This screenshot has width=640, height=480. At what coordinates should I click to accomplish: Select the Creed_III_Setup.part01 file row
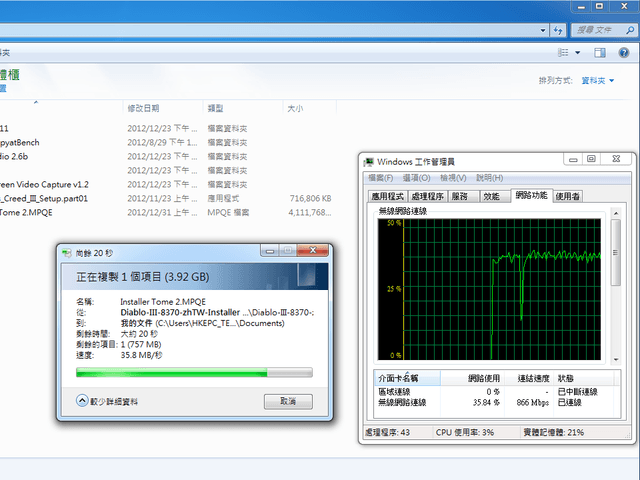(167, 198)
